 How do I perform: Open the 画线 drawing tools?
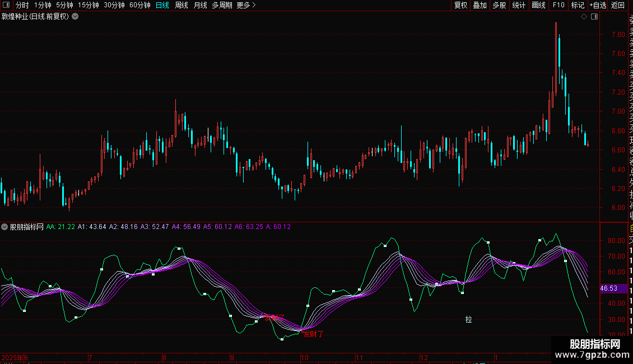[538, 5]
